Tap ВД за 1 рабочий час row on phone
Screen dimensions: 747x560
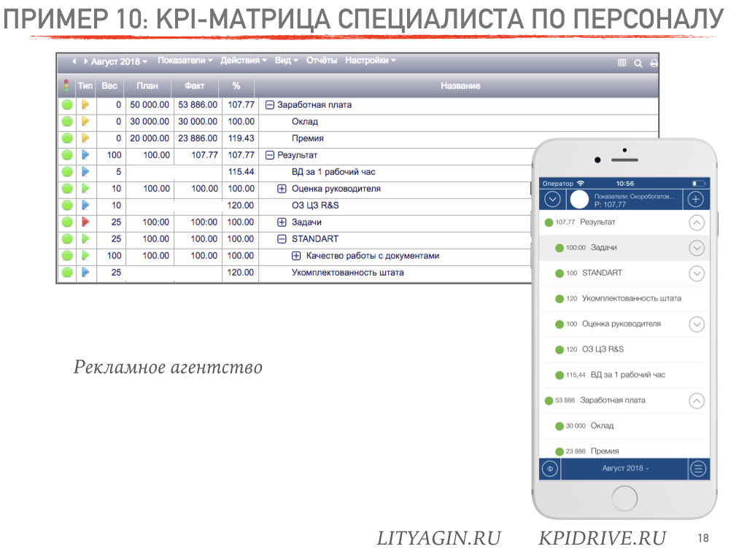click(x=624, y=376)
